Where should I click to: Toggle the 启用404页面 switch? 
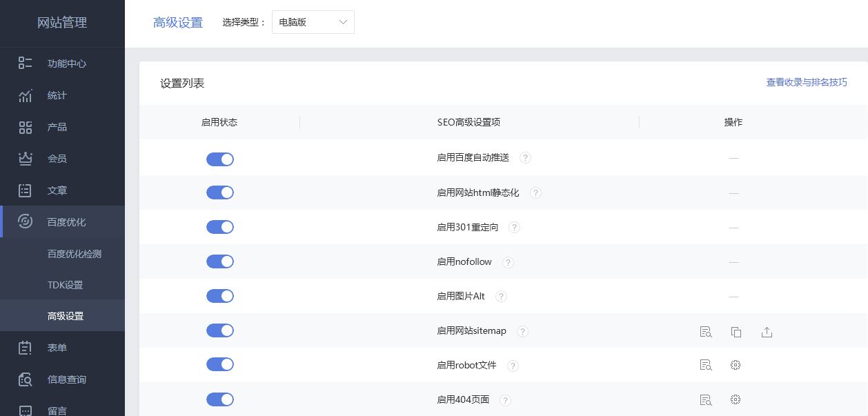click(220, 399)
